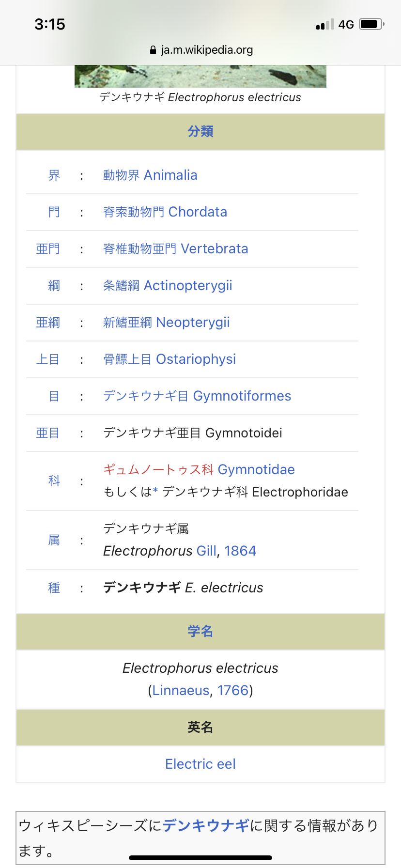
Task: Follow the 骨鰾上目 Ostariophysi link
Action: click(170, 359)
